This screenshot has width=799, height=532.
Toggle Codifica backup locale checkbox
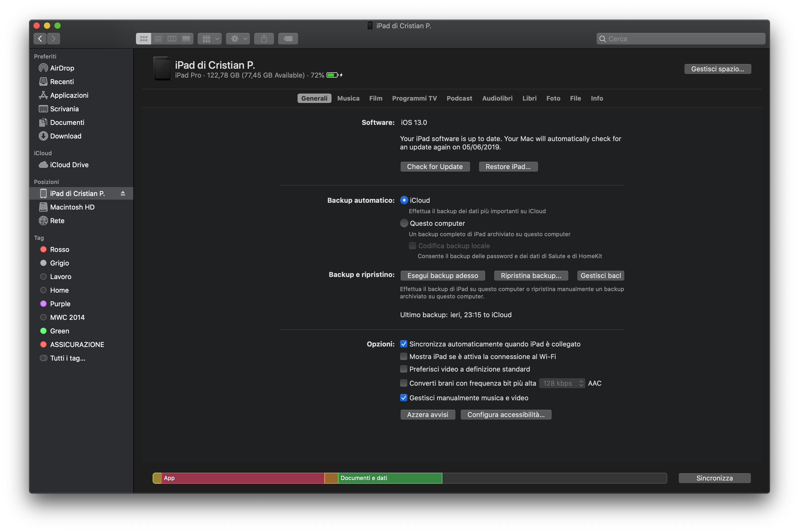coord(412,246)
